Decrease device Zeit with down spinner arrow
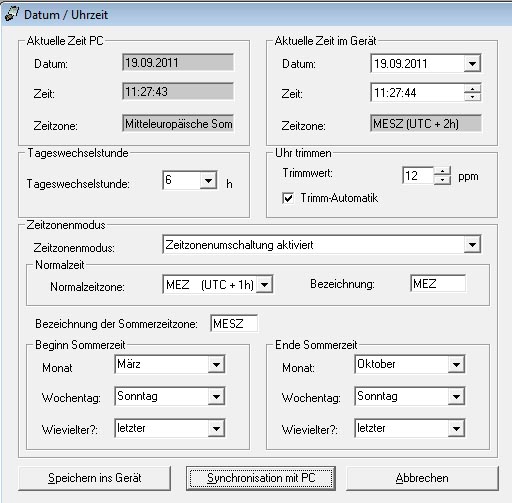Image resolution: width=512 pixels, height=503 pixels. pyautogui.click(x=472, y=97)
